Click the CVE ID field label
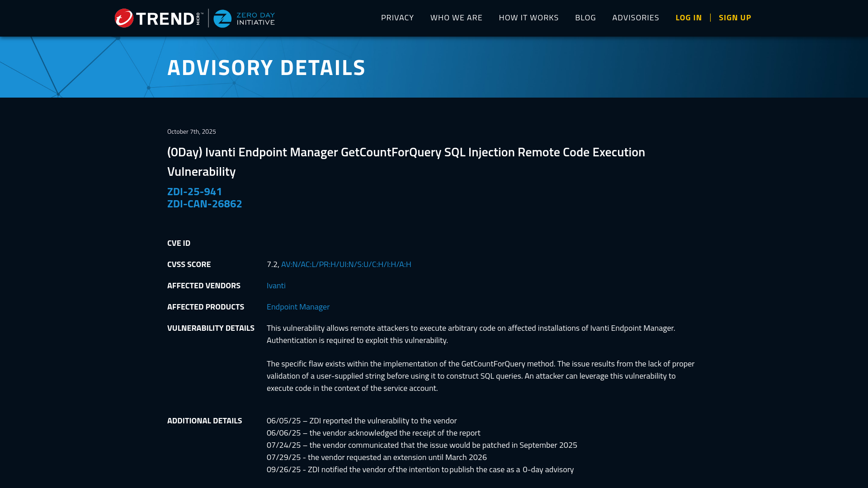The width and height of the screenshot is (868, 488). pos(179,243)
